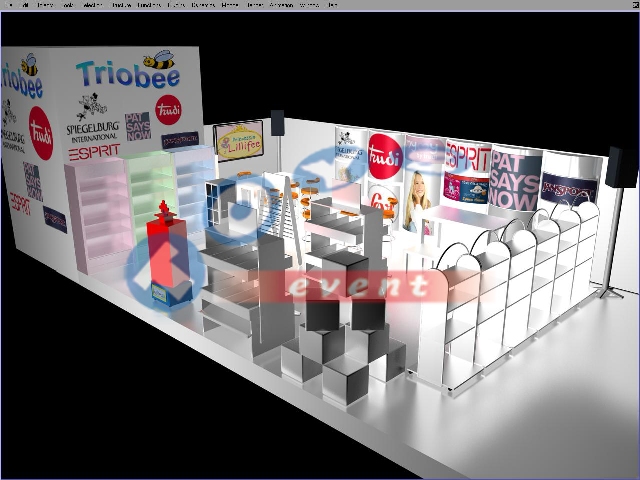Open the Selection menu
This screenshot has height=480, width=640.
click(x=93, y=5)
